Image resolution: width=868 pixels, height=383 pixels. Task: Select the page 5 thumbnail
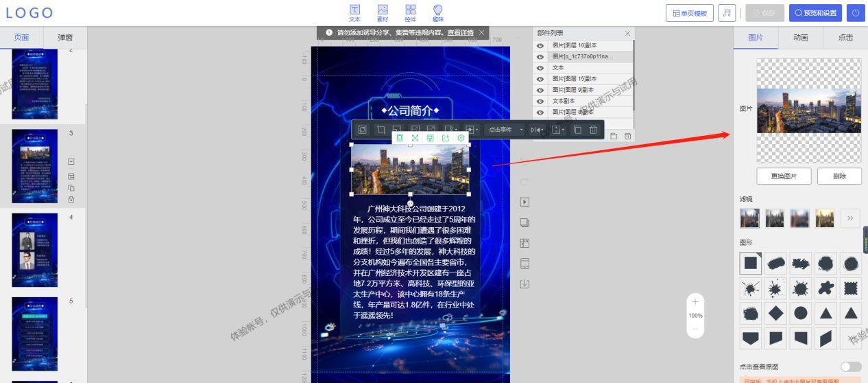coord(35,334)
